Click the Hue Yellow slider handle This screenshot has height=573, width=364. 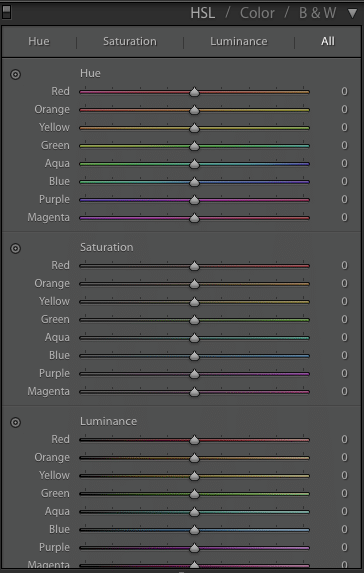pyautogui.click(x=194, y=128)
